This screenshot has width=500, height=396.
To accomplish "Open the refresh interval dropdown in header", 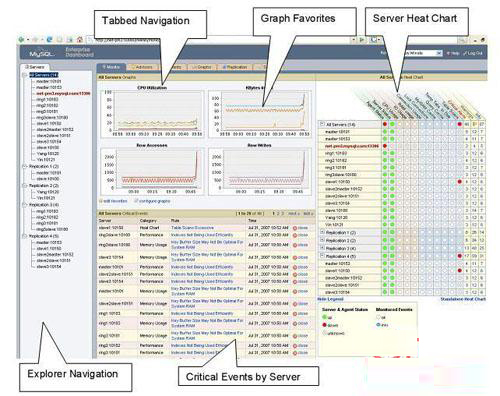I will click(x=439, y=53).
